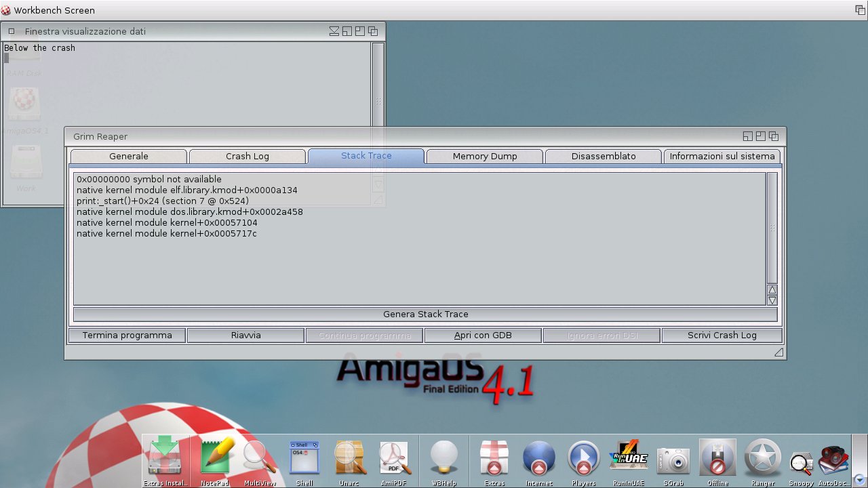Open the Crash Log tab

[x=248, y=156]
